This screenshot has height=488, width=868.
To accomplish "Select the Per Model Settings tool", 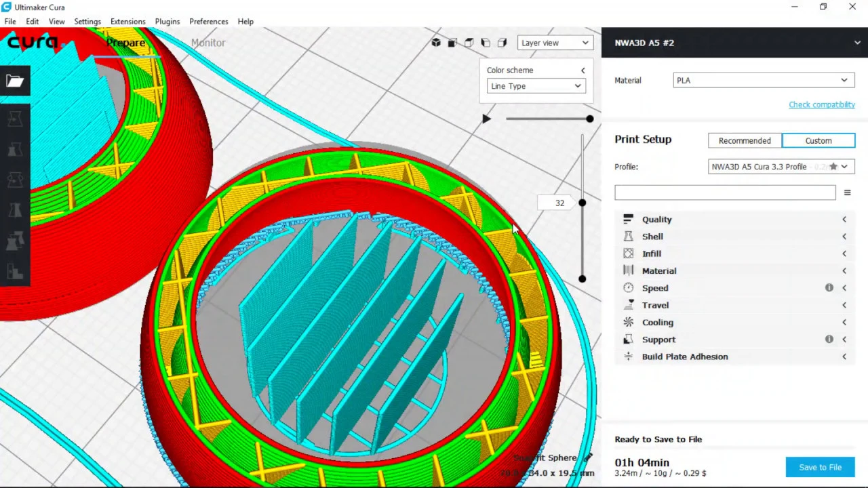I will [x=15, y=241].
